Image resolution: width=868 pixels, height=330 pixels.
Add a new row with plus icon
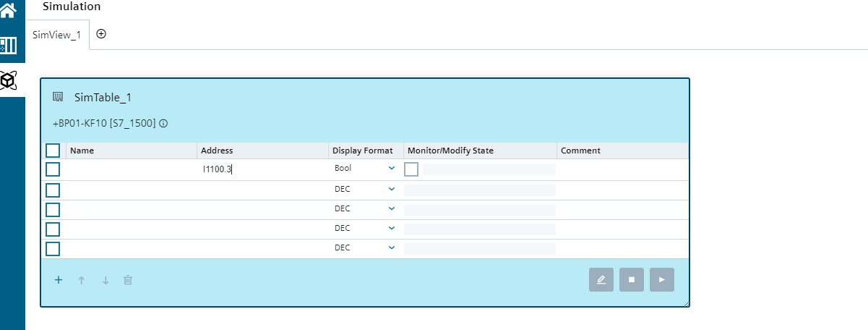click(59, 280)
